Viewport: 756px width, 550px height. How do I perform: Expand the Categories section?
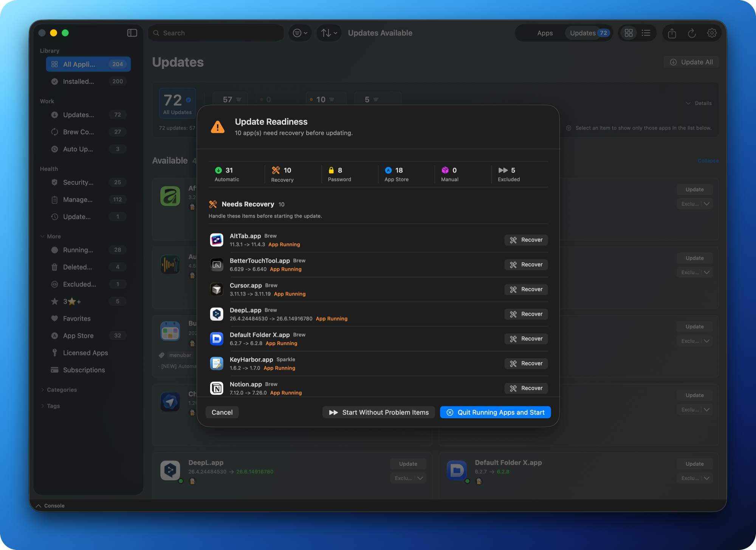tap(42, 389)
